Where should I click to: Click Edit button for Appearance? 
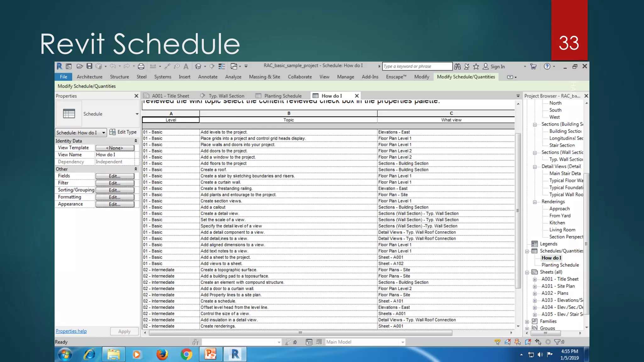click(115, 204)
